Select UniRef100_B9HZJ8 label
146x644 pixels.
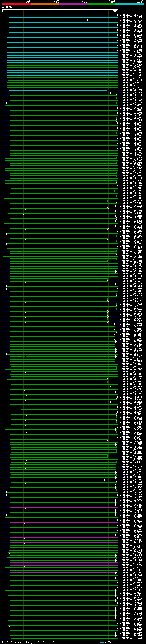point(131,45)
